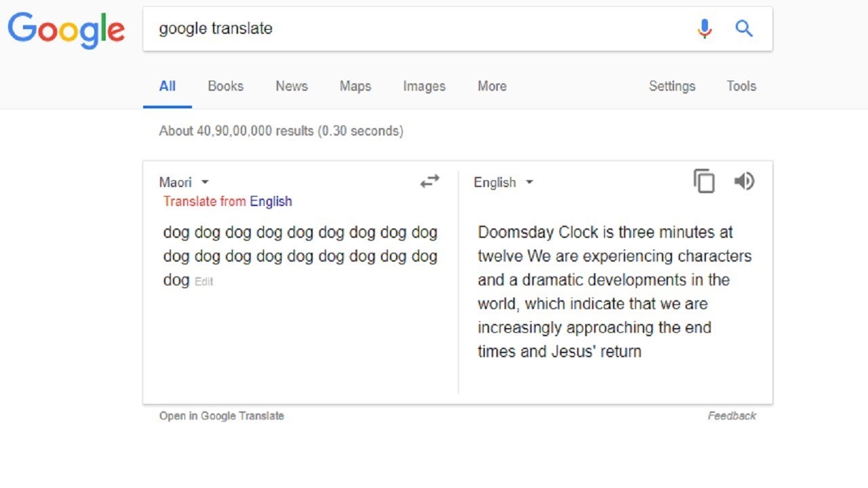Click Edit next to the source text
This screenshot has width=868, height=488.
203,281
